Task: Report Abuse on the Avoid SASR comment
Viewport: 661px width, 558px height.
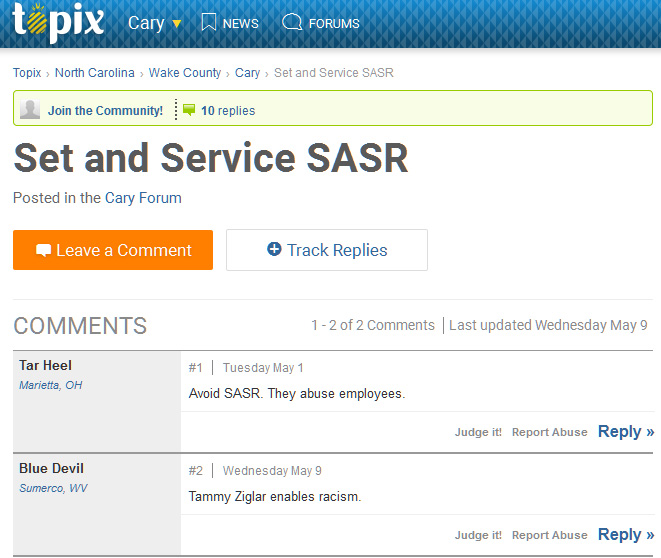Action: click(x=550, y=432)
